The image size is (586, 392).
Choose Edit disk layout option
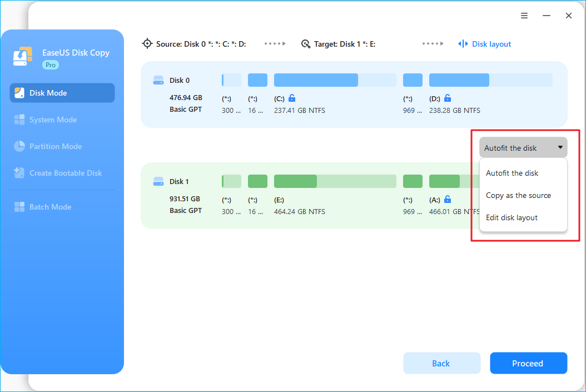pos(523,217)
